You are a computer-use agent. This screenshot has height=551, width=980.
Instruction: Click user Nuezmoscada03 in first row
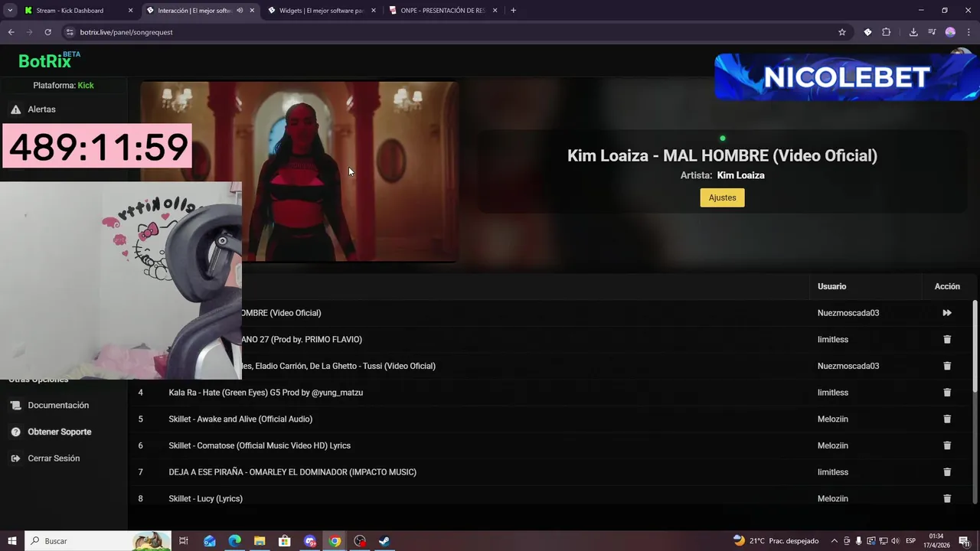[x=848, y=313]
